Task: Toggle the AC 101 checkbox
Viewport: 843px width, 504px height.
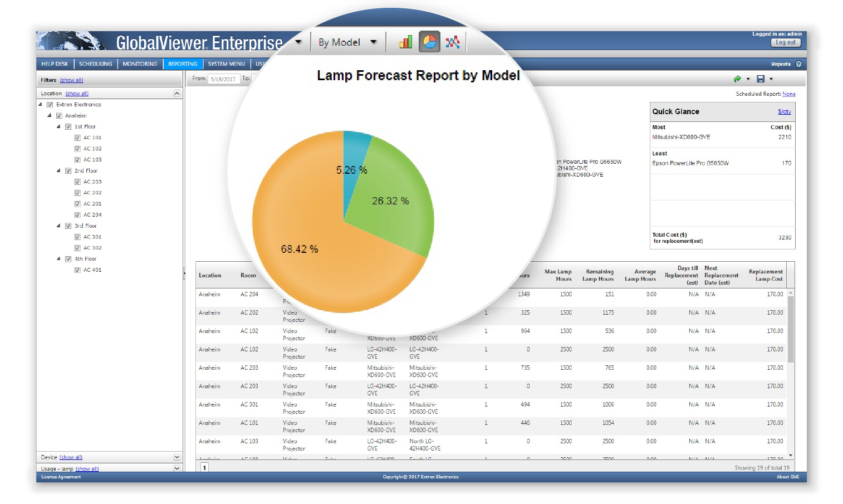Action: pyautogui.click(x=77, y=138)
